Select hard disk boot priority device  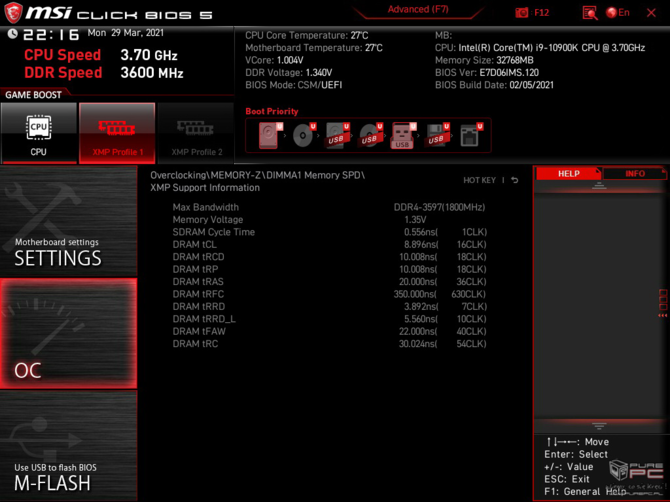pos(270,135)
